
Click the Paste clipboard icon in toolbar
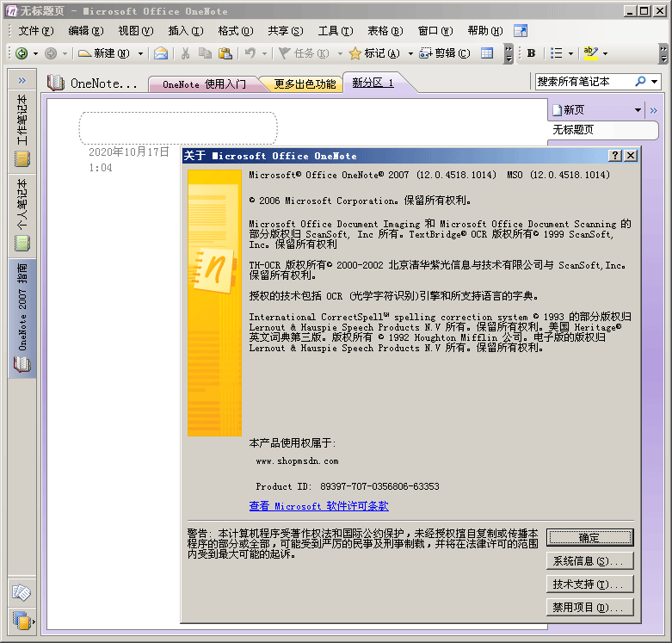225,53
